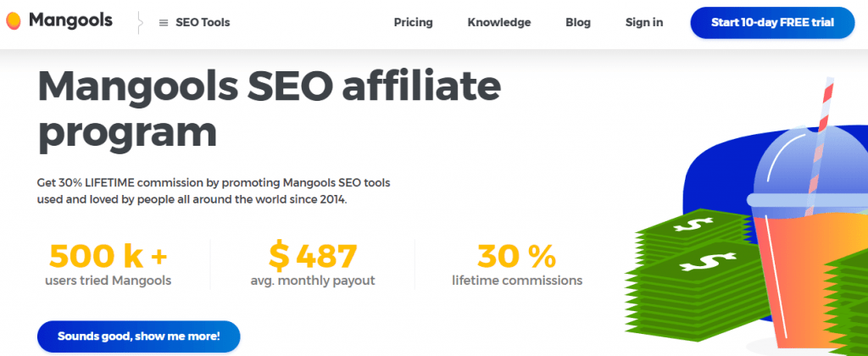Screen dimensions: 868x356
Task: Go to the Knowledge section
Action: point(498,23)
